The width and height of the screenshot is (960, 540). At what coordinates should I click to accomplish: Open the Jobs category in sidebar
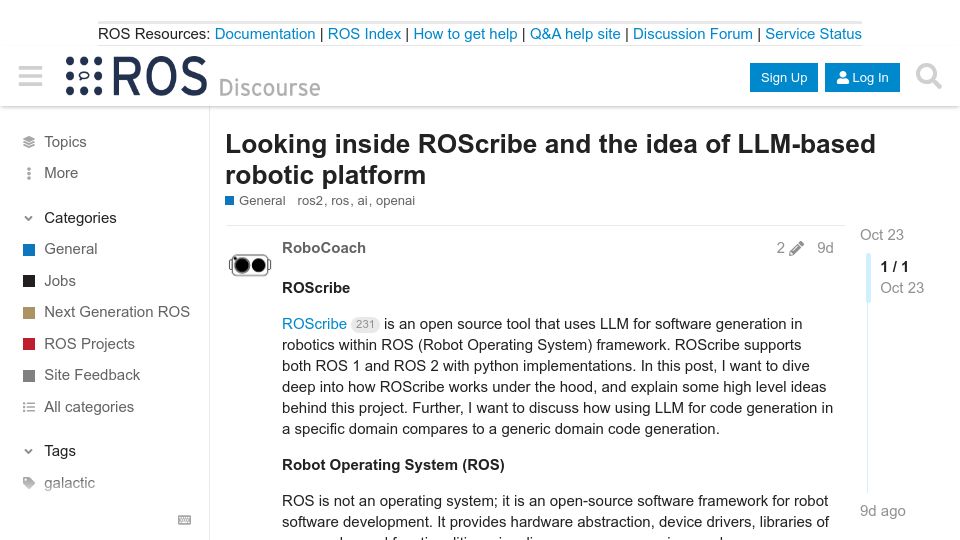tap(60, 281)
